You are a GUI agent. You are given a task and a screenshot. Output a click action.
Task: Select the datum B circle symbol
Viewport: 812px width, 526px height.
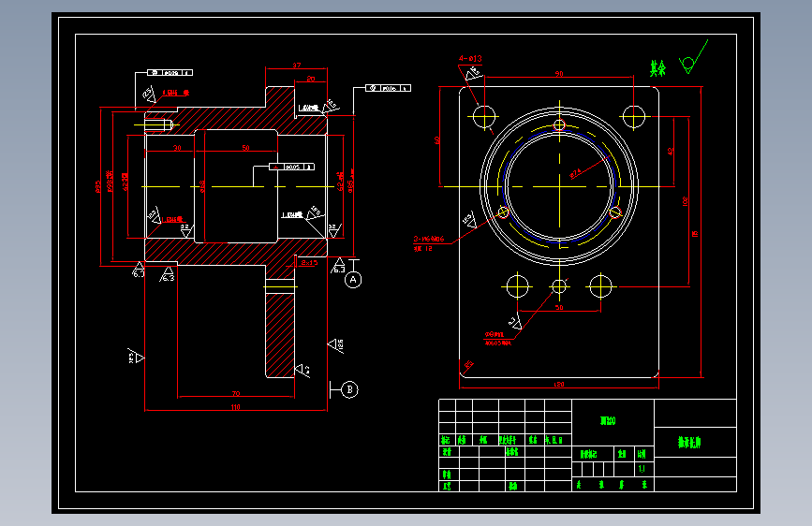(x=350, y=389)
